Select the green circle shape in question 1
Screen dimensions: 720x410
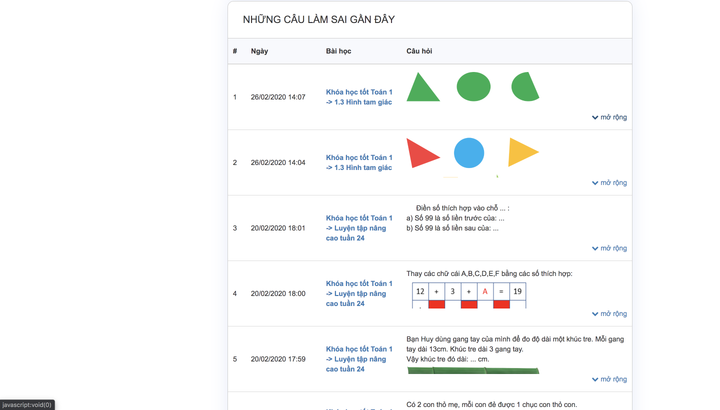pyautogui.click(x=473, y=87)
